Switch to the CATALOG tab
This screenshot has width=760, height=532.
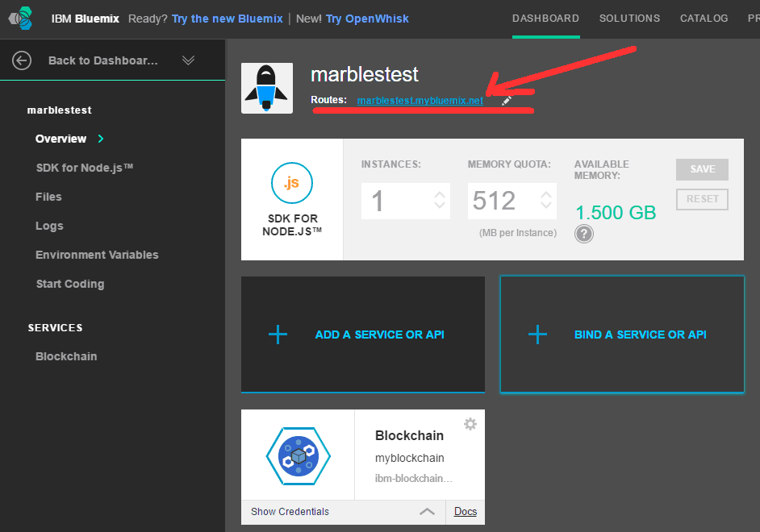coord(704,19)
